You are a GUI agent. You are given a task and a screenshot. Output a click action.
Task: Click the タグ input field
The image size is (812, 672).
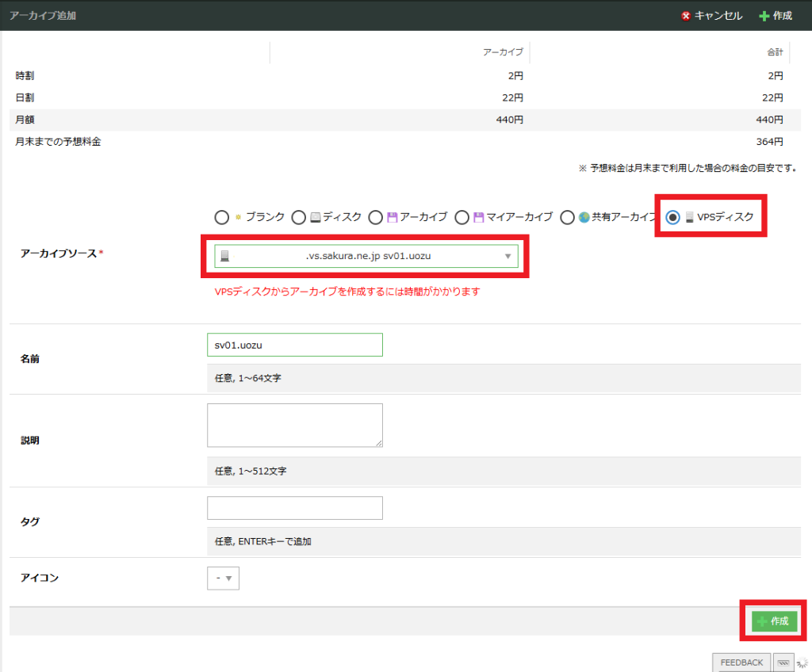[294, 508]
